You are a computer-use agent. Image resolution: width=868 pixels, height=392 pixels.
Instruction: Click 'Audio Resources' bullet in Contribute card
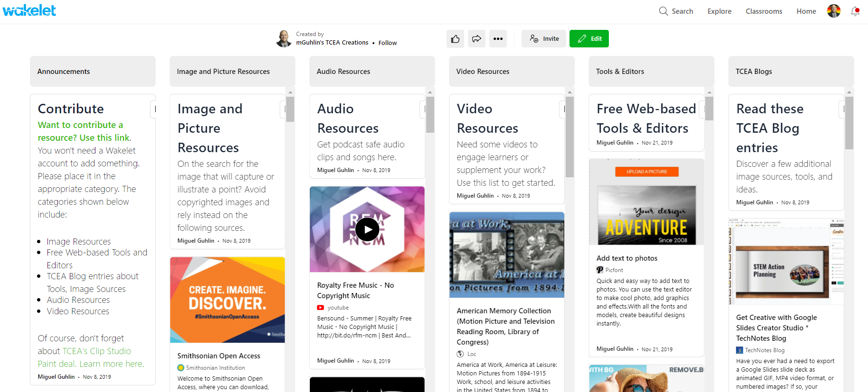pos(78,300)
